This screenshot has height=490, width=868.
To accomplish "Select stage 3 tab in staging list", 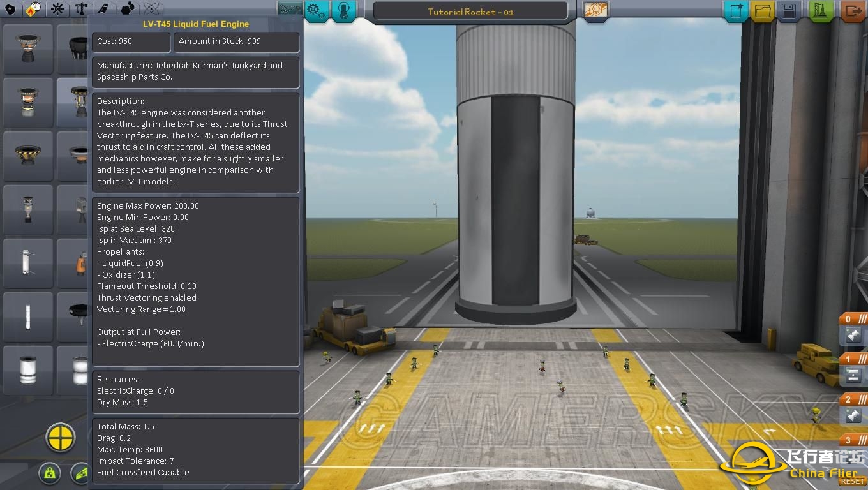I will [853, 440].
